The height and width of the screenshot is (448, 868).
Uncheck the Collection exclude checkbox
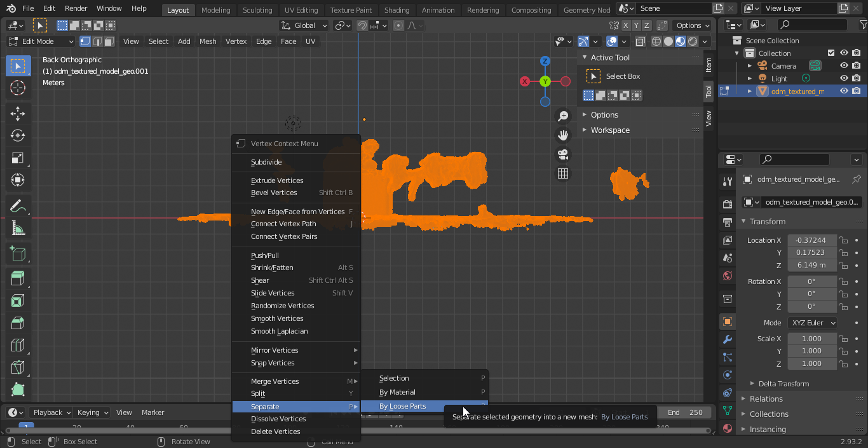[x=831, y=53]
